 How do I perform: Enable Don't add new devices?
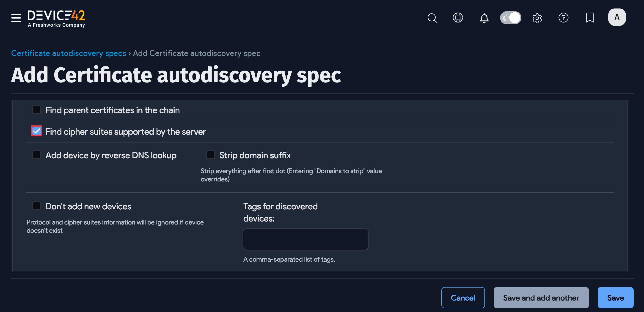click(x=36, y=205)
